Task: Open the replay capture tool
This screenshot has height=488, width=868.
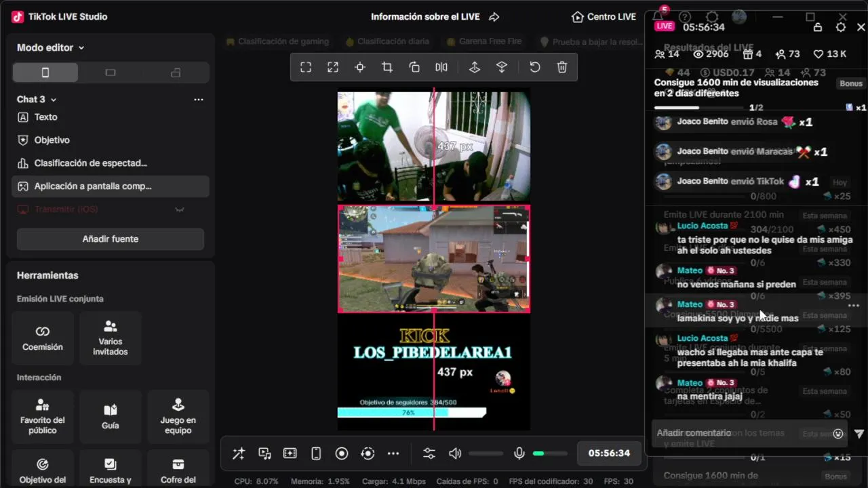Action: click(368, 453)
